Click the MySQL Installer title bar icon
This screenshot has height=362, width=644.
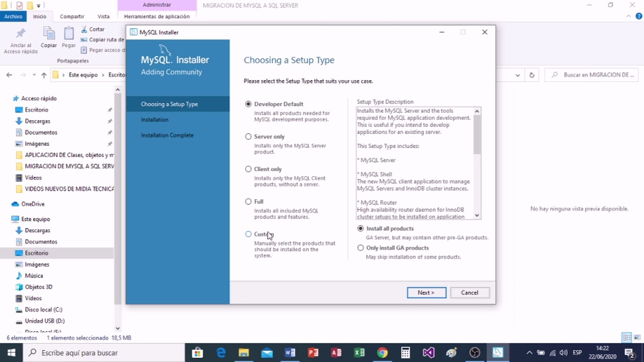[x=134, y=32]
